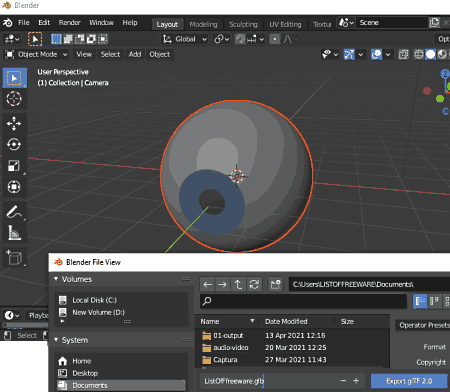
Task: Click Export glTF 2.0 button
Action: tap(409, 381)
